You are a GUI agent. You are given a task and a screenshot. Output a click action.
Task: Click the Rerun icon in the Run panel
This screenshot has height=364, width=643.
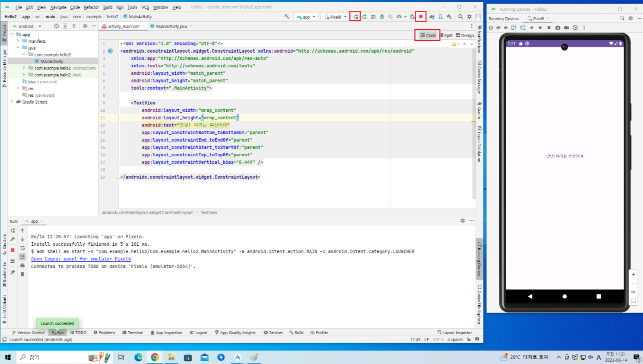coord(13,230)
